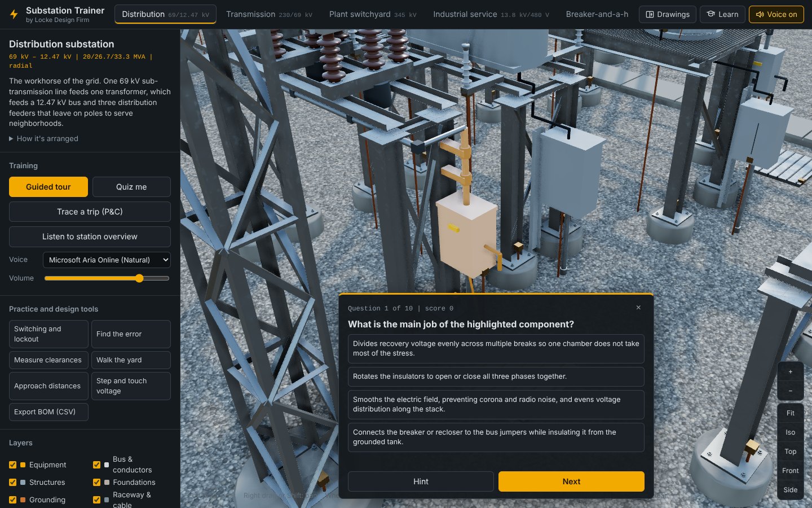Click the Substation Trainer lightning bolt logo
This screenshot has height=508, width=812.
point(14,15)
